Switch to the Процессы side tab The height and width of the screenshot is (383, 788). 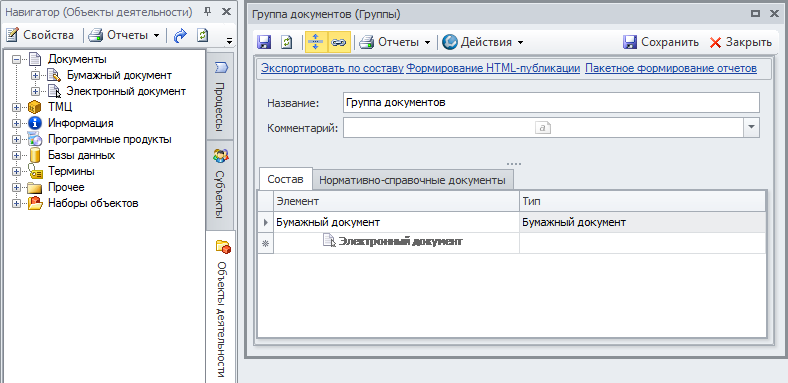[220, 96]
